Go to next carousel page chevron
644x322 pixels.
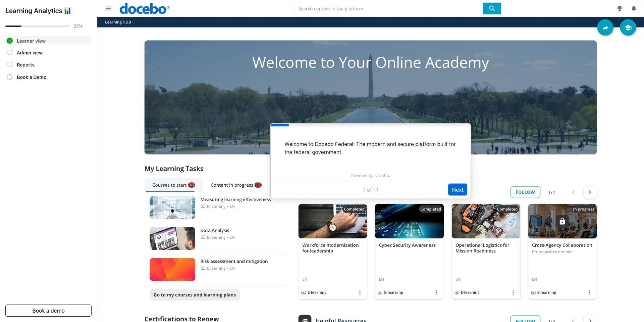pos(590,192)
